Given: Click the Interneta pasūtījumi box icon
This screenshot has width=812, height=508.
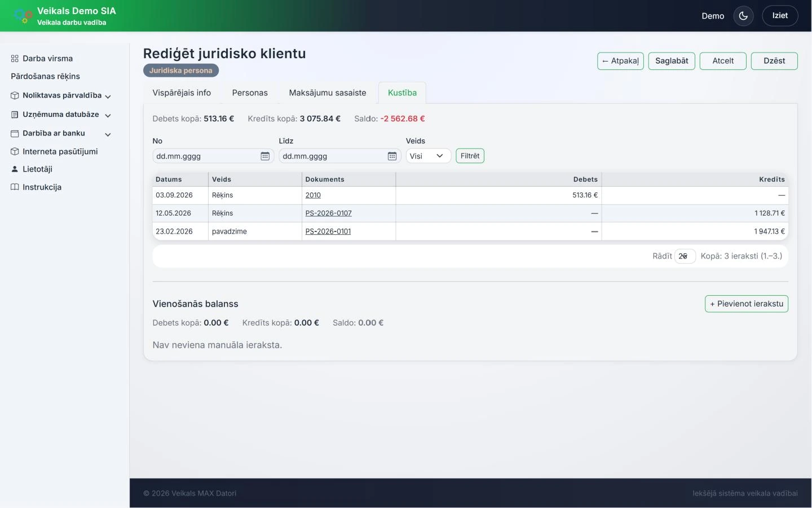Looking at the screenshot, I should (x=15, y=152).
